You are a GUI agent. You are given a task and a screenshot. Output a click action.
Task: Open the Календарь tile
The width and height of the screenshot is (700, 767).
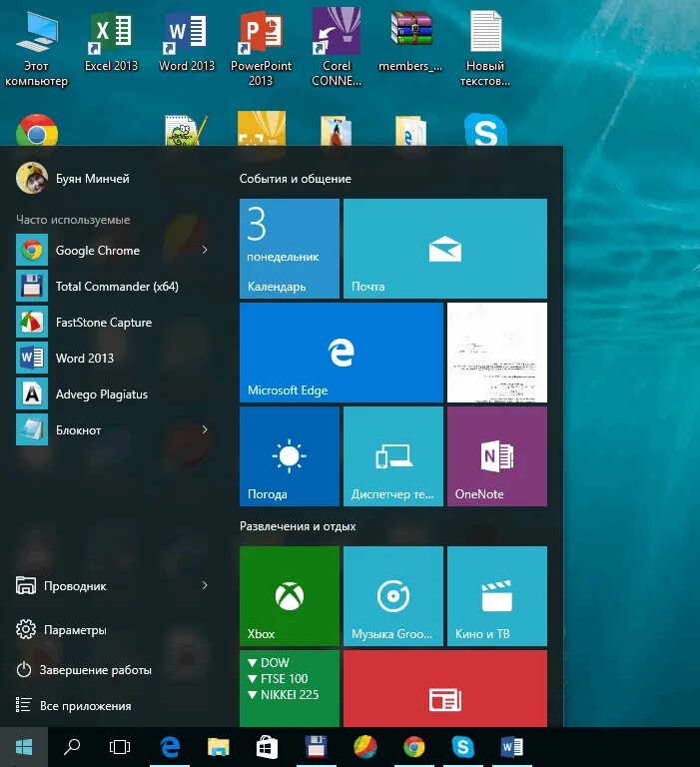290,249
